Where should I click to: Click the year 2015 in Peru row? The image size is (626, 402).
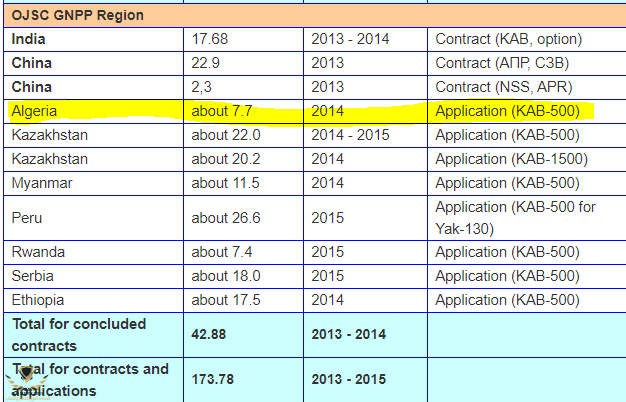click(327, 218)
